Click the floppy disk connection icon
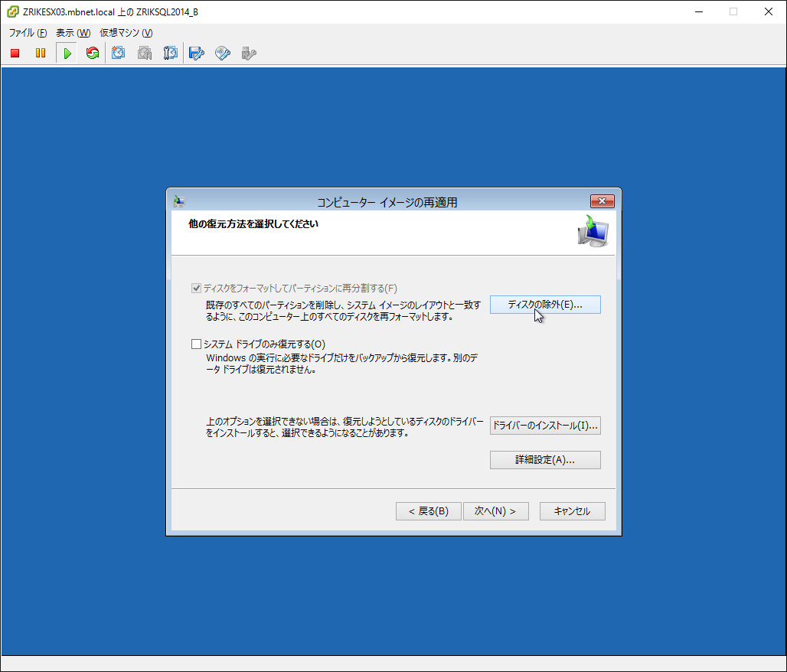Image resolution: width=787 pixels, height=672 pixels. click(197, 54)
